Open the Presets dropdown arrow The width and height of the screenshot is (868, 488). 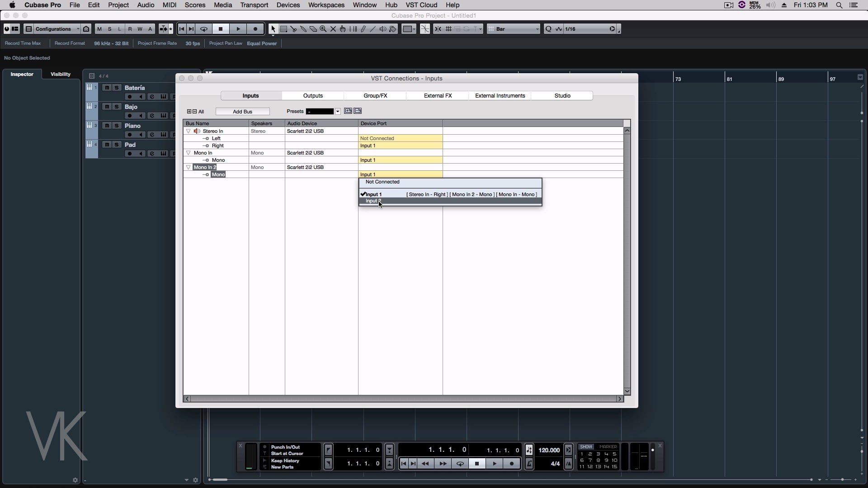point(338,112)
